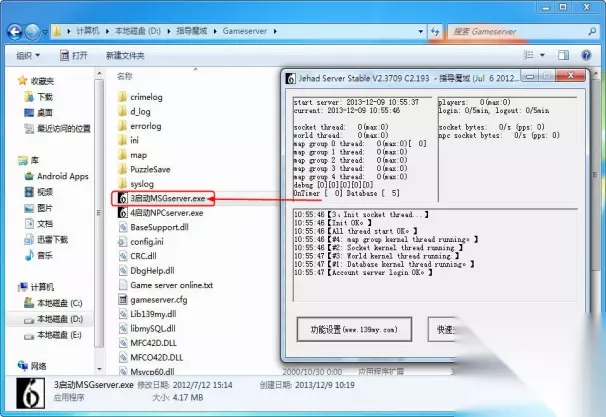Select Game server online.txt file
This screenshot has height=417, width=606.
click(x=165, y=285)
